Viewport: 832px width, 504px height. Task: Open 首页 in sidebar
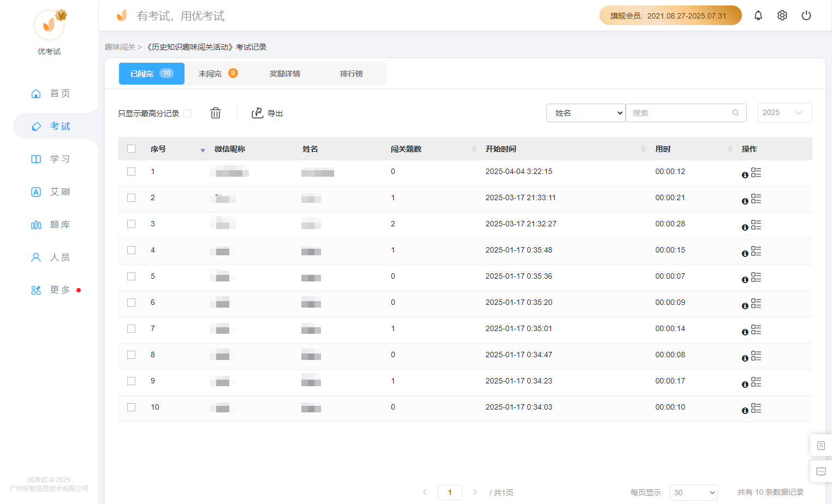coord(51,93)
